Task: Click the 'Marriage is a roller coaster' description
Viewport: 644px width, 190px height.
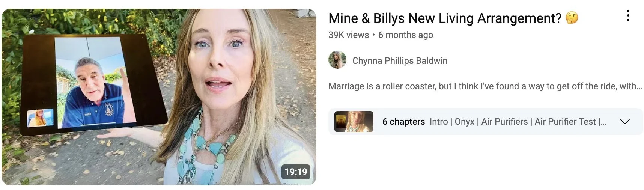Action: point(485,86)
